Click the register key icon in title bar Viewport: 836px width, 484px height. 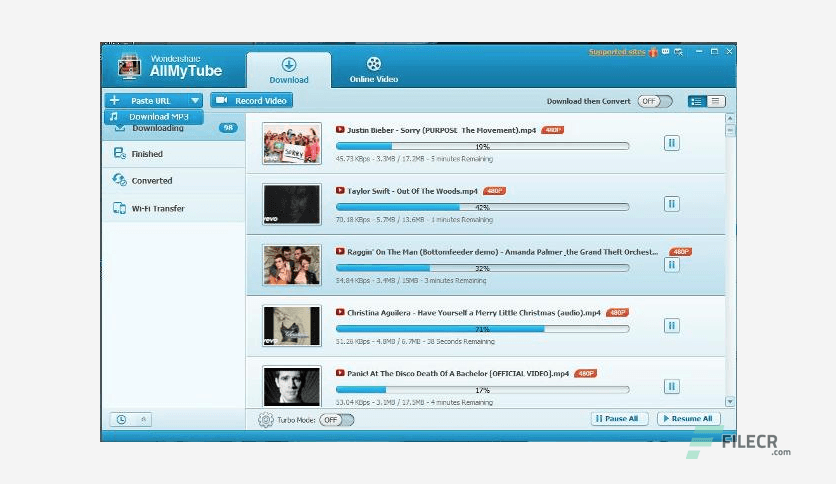click(x=678, y=52)
